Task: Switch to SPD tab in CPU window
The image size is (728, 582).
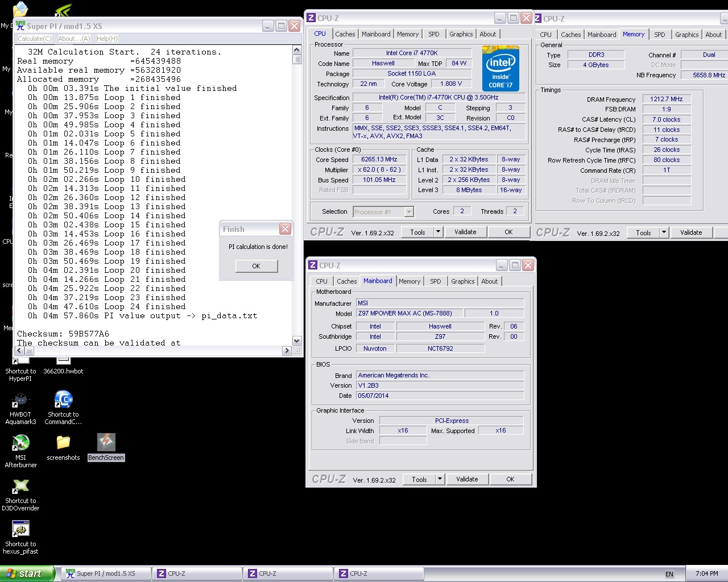Action: 434,34
